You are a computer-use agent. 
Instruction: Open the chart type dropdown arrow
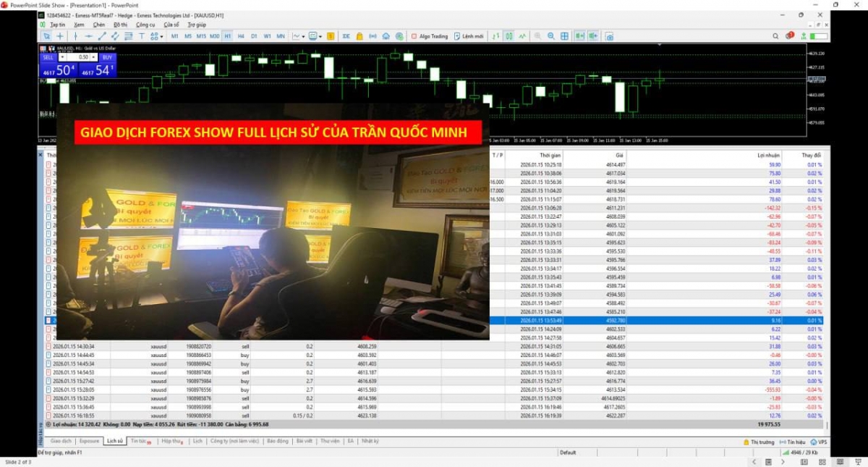(x=305, y=36)
